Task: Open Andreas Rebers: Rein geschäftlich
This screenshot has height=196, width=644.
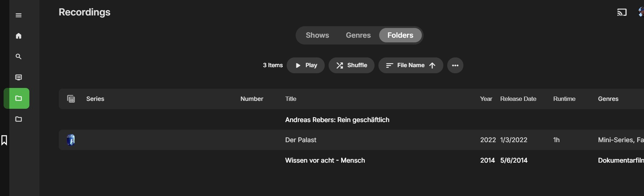Action: click(x=337, y=120)
